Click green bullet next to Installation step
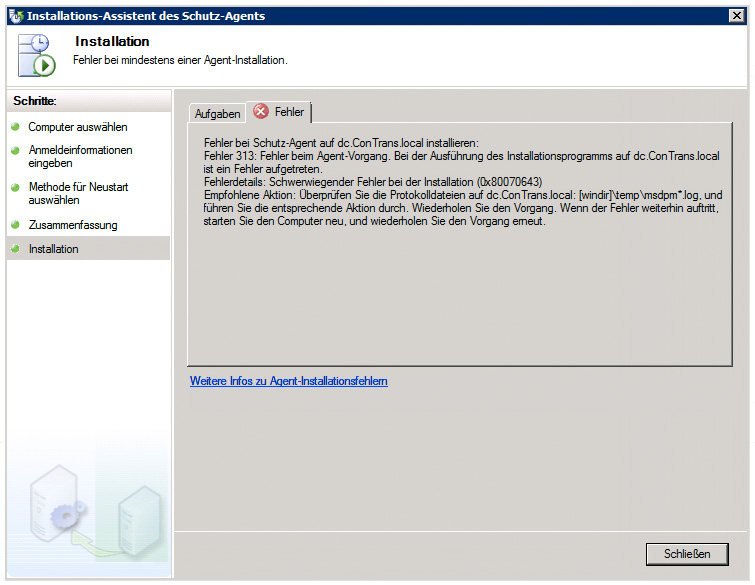This screenshot has width=755, height=585. pos(15,248)
